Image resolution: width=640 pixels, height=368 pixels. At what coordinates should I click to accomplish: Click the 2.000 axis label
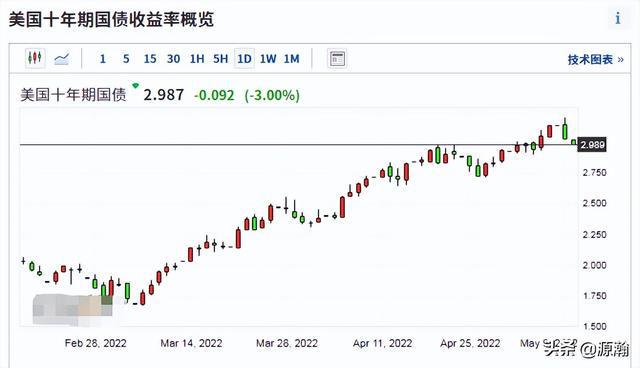coord(595,265)
